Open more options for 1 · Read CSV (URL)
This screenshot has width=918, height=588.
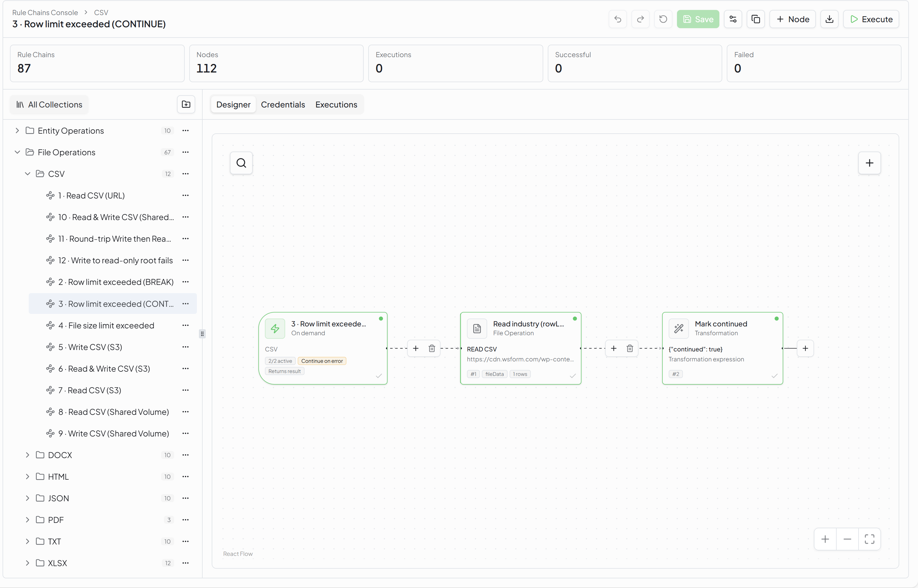click(186, 196)
